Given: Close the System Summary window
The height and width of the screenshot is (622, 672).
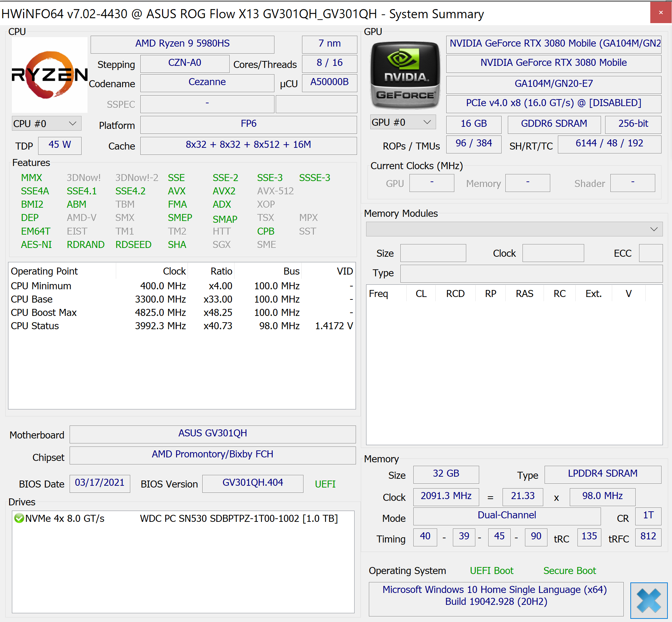Looking at the screenshot, I should click(661, 13).
